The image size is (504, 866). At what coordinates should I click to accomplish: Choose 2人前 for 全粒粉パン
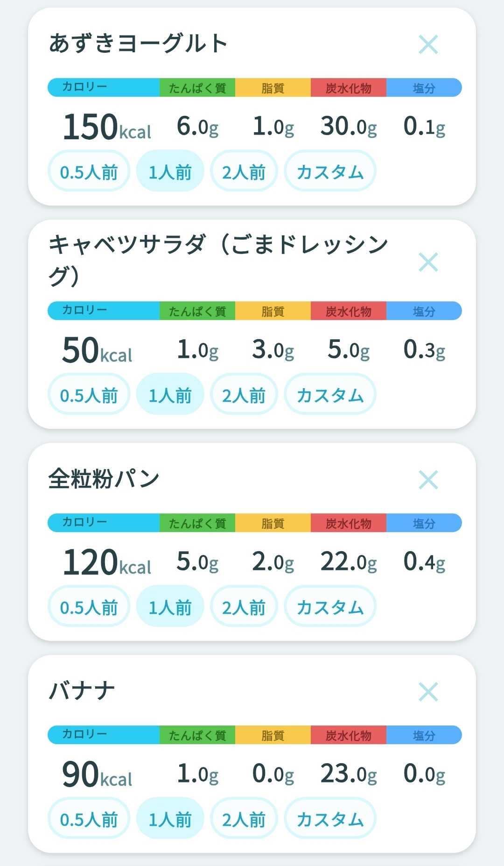244,606
